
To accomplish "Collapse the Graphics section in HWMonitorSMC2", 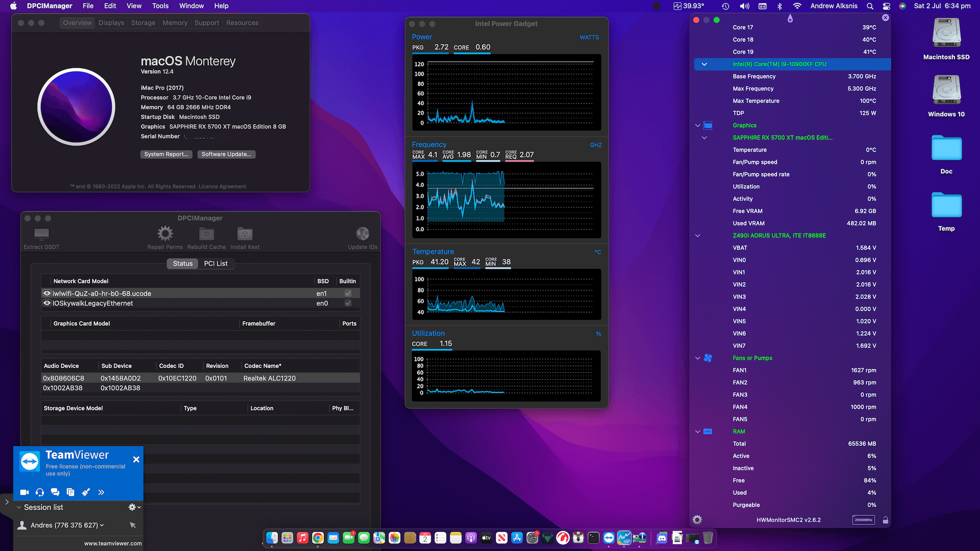I will pyautogui.click(x=698, y=126).
